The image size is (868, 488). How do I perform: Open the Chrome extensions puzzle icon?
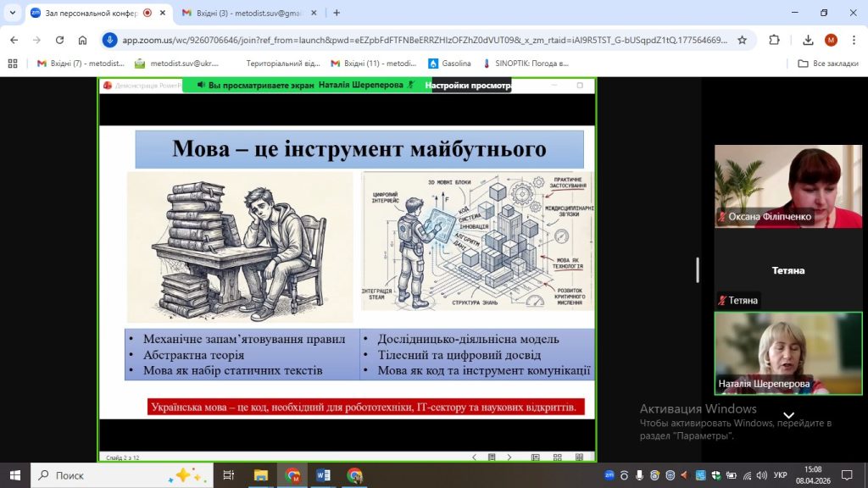click(x=774, y=40)
